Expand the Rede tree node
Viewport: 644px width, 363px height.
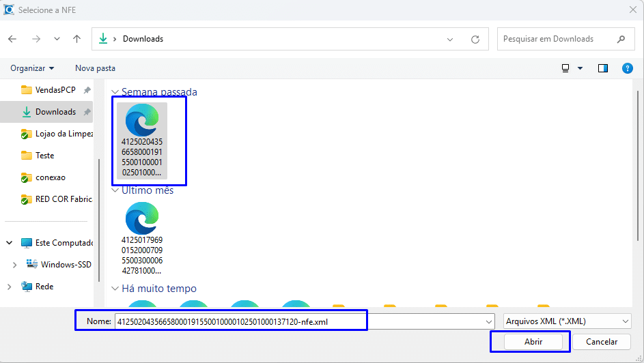click(10, 287)
